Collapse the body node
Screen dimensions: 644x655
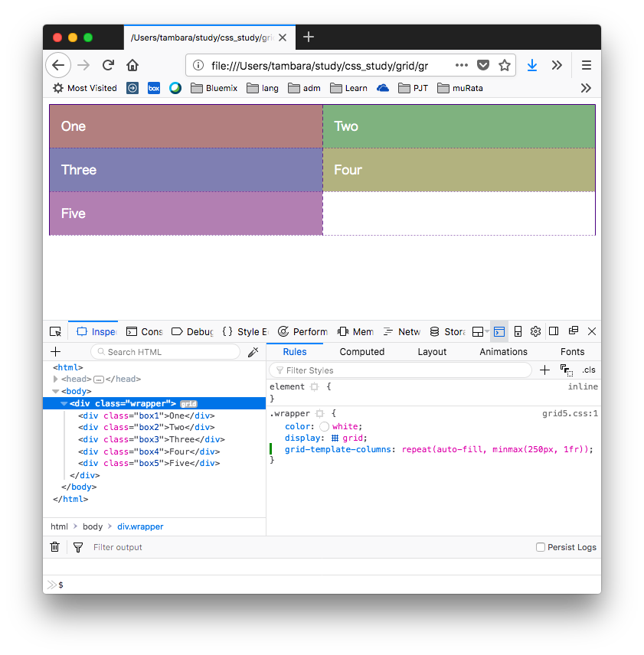tap(55, 392)
